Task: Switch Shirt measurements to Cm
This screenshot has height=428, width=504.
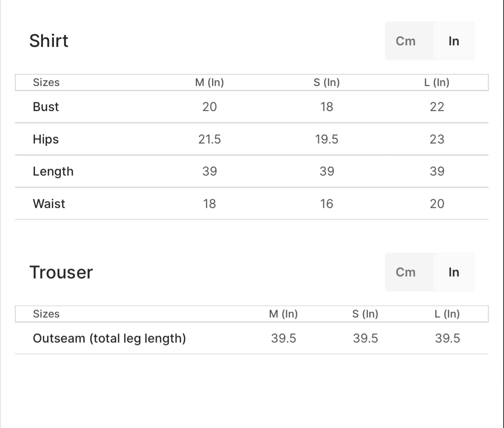Action: 406,41
